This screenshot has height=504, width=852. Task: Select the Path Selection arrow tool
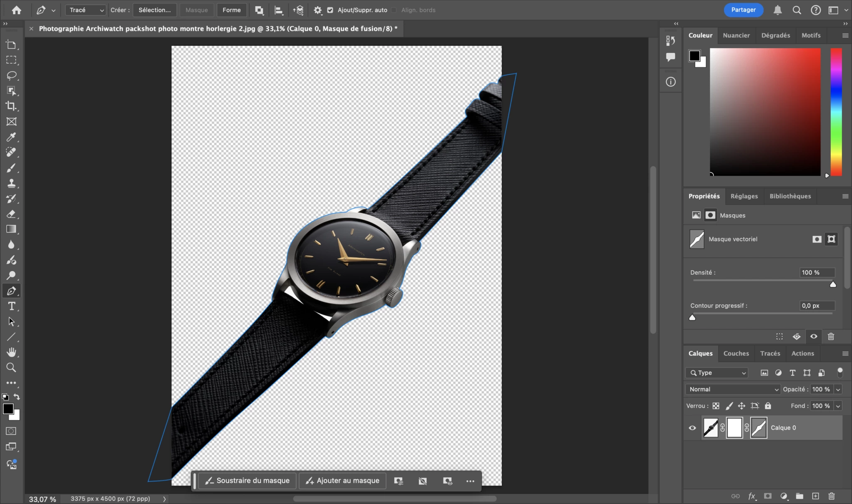pyautogui.click(x=11, y=321)
